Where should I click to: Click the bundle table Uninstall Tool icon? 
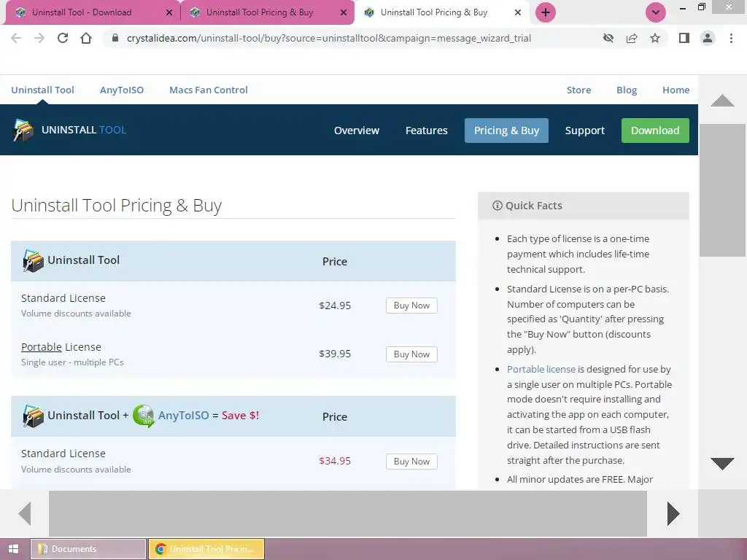pyautogui.click(x=33, y=416)
